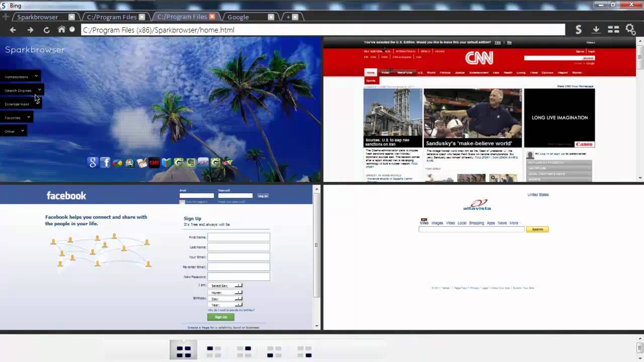Click the First Name field on Facebook
644x362 pixels.
pos(239,237)
